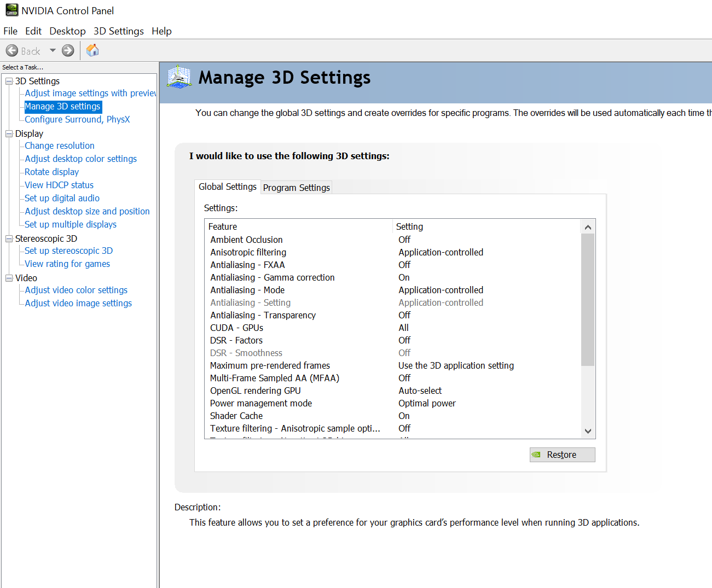Open the Back history dropdown arrow

coord(53,50)
